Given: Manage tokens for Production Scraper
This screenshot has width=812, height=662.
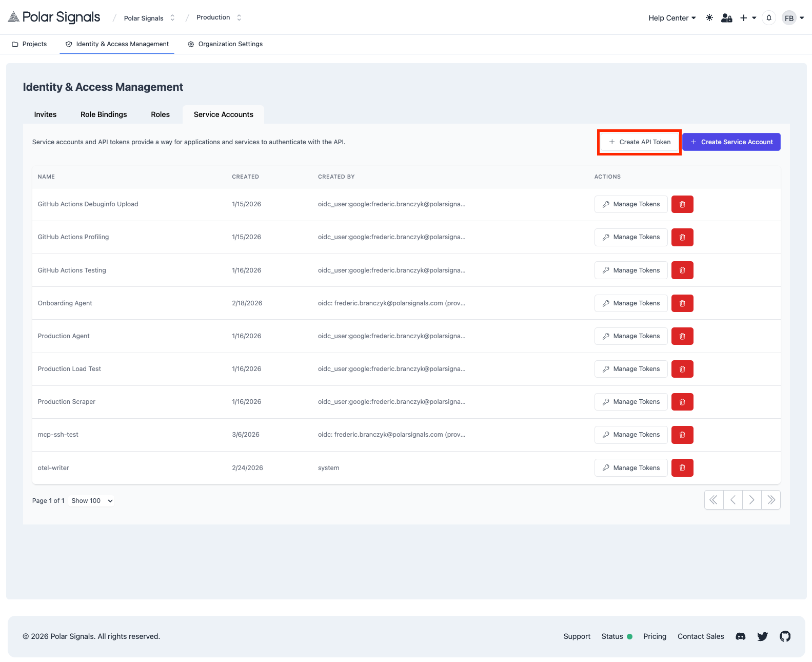Looking at the screenshot, I should [x=631, y=402].
